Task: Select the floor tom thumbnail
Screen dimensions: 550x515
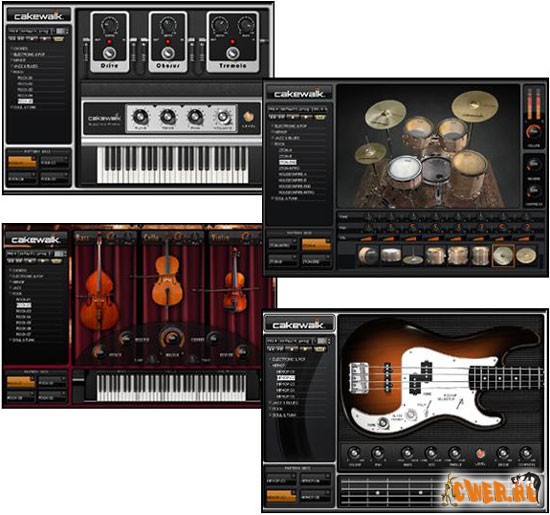Action: click(480, 255)
